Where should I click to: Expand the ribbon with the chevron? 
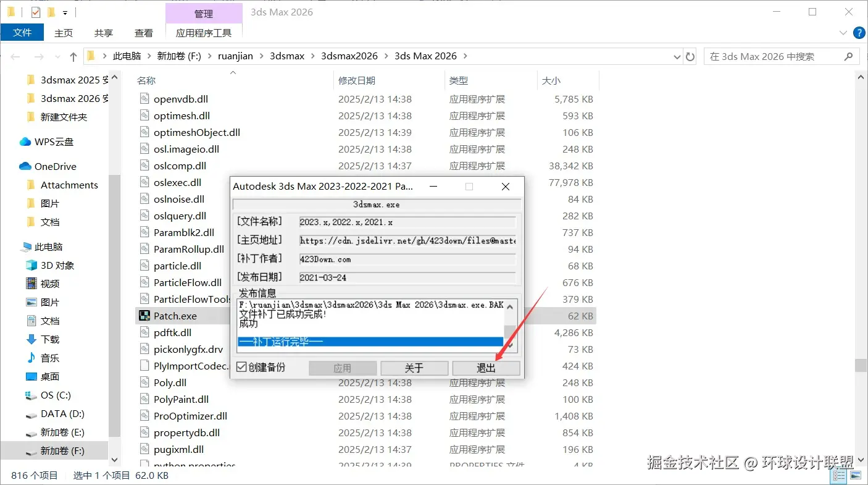(x=843, y=33)
